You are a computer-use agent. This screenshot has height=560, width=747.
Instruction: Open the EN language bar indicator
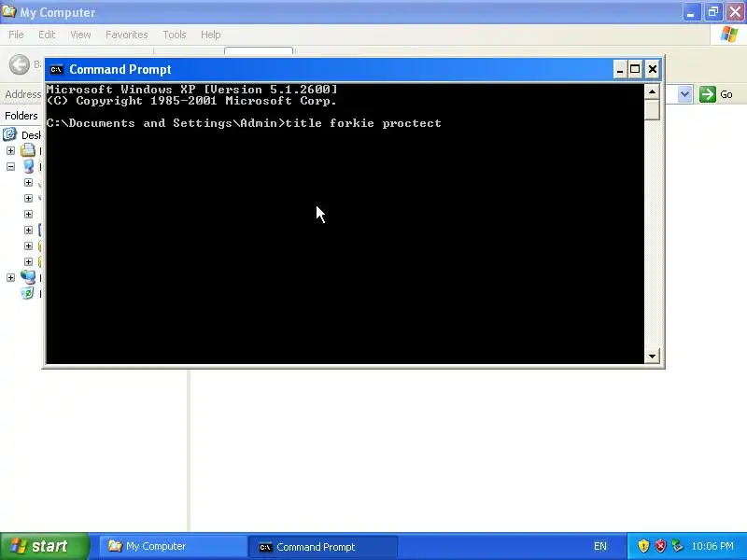pyautogui.click(x=600, y=546)
